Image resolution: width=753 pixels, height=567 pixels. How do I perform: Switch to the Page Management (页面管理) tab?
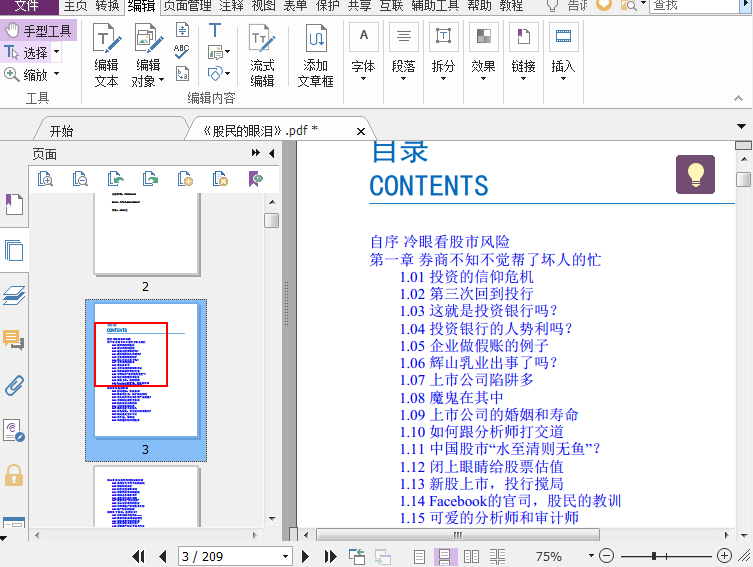coord(188,6)
